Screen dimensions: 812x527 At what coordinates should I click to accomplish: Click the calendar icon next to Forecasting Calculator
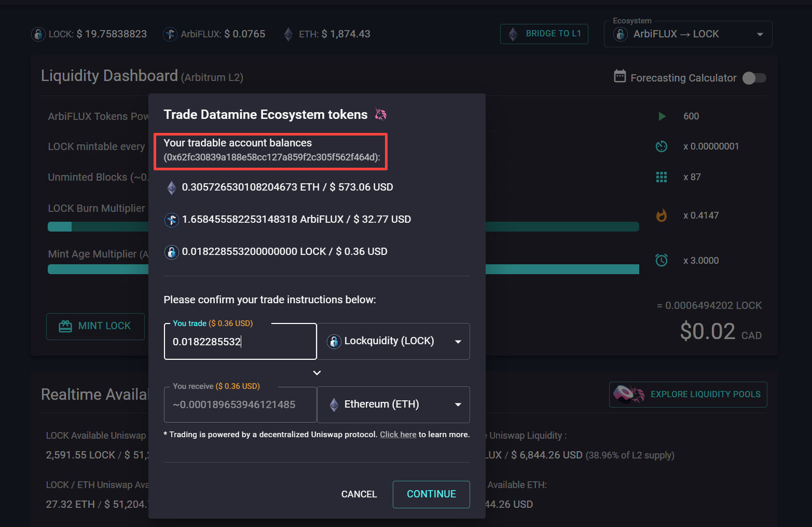[620, 76]
